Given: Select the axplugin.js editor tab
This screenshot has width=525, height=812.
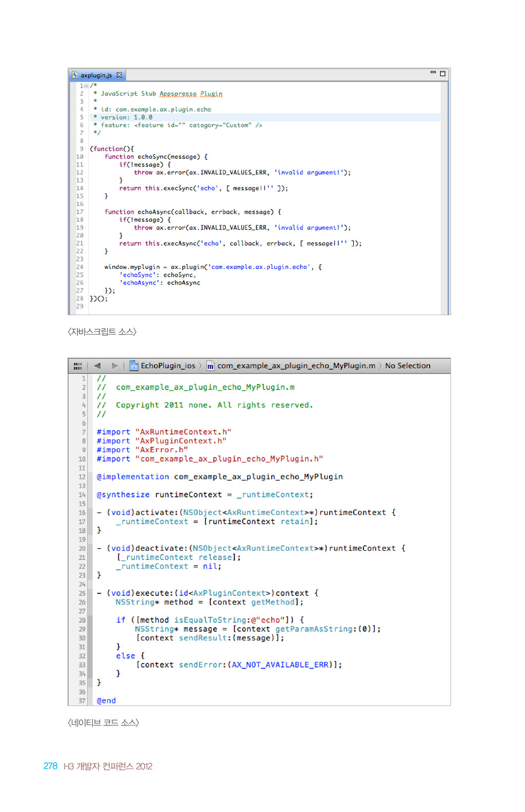Looking at the screenshot, I should coord(97,75).
